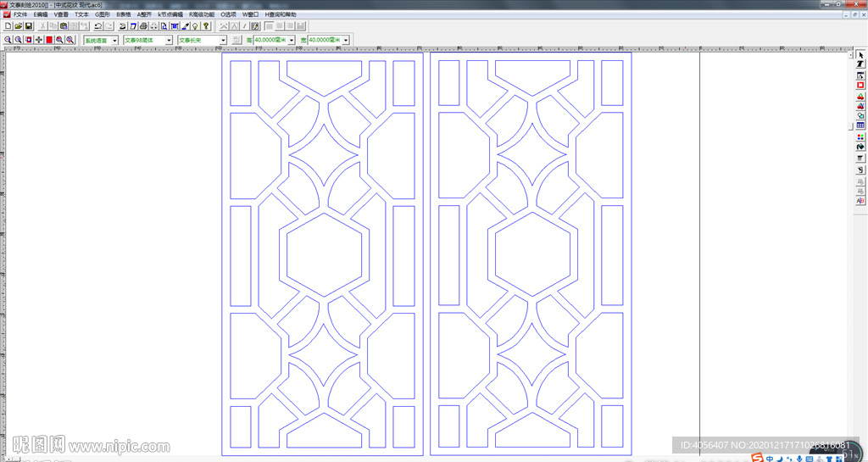
Task: Click the table grid tool icon
Action: [860, 125]
